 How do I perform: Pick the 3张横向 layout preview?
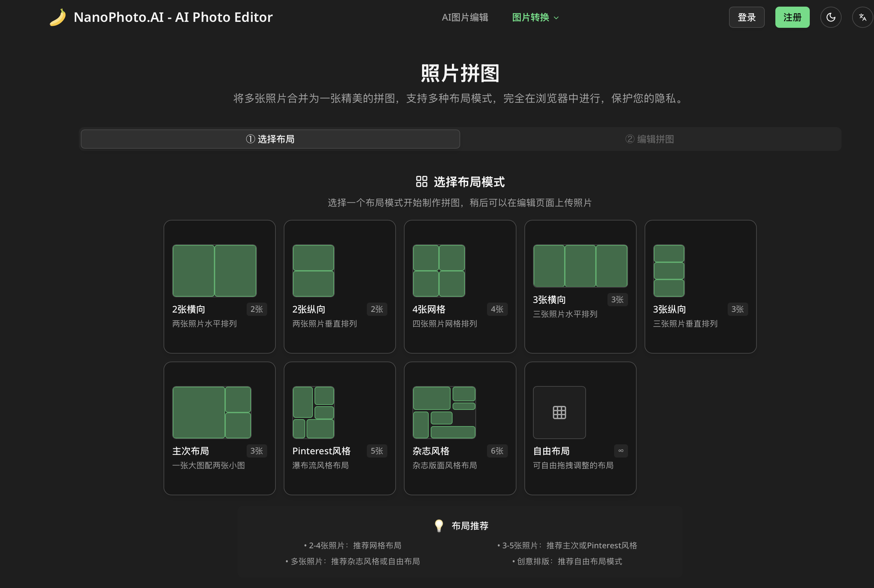580,266
